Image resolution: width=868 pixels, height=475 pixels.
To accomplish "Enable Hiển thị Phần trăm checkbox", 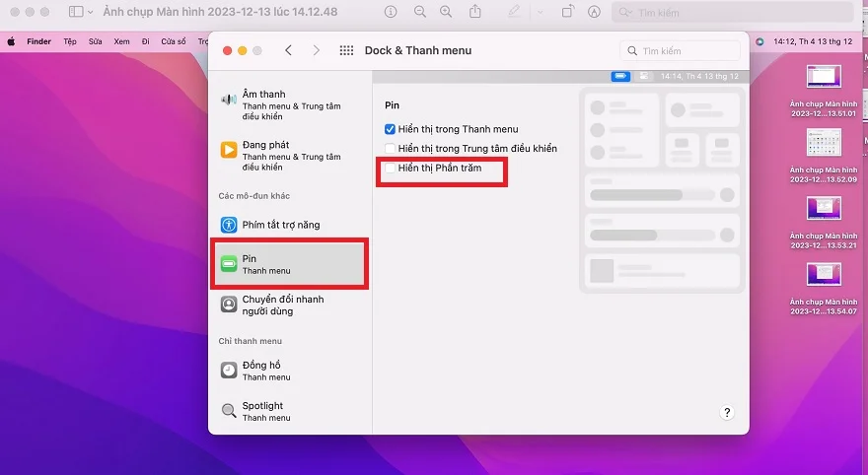I will click(390, 168).
